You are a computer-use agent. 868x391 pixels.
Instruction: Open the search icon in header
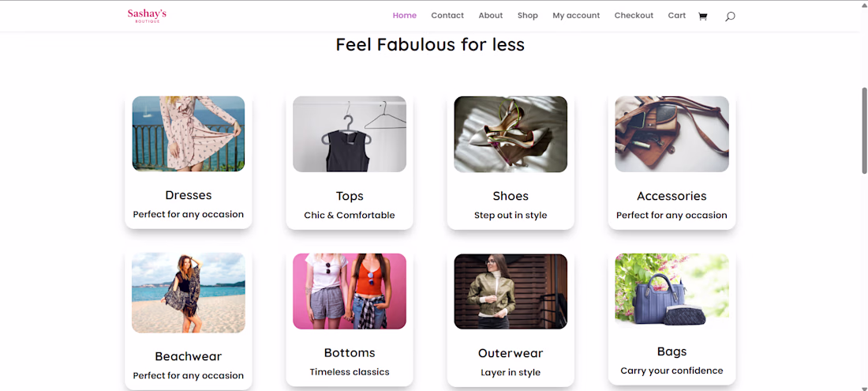point(730,16)
